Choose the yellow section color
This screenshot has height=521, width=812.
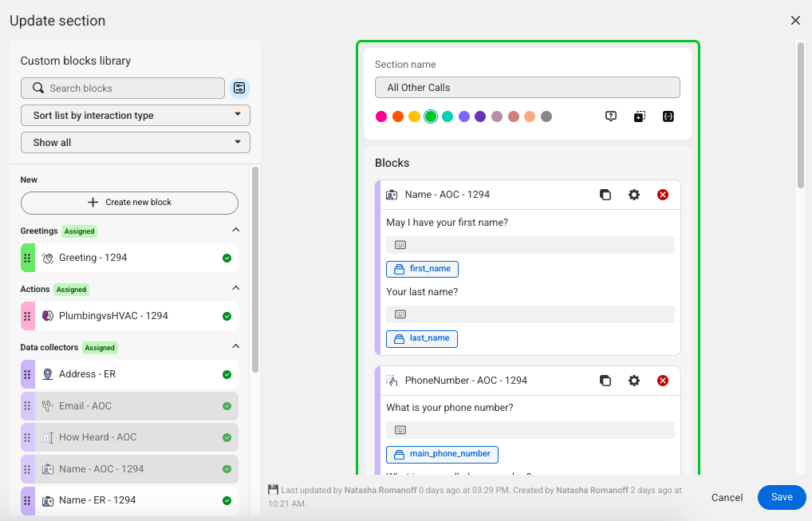414,116
